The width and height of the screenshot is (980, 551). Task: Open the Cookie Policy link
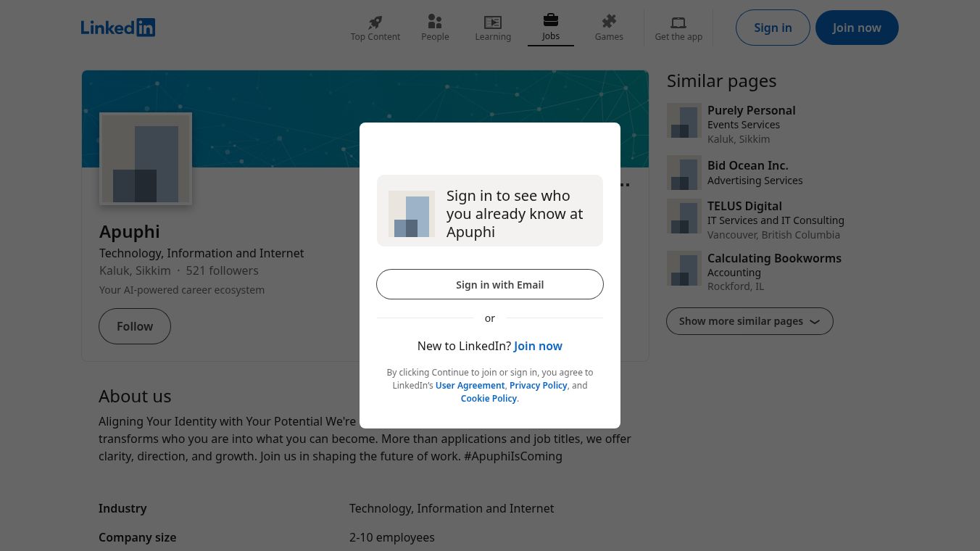489,399
